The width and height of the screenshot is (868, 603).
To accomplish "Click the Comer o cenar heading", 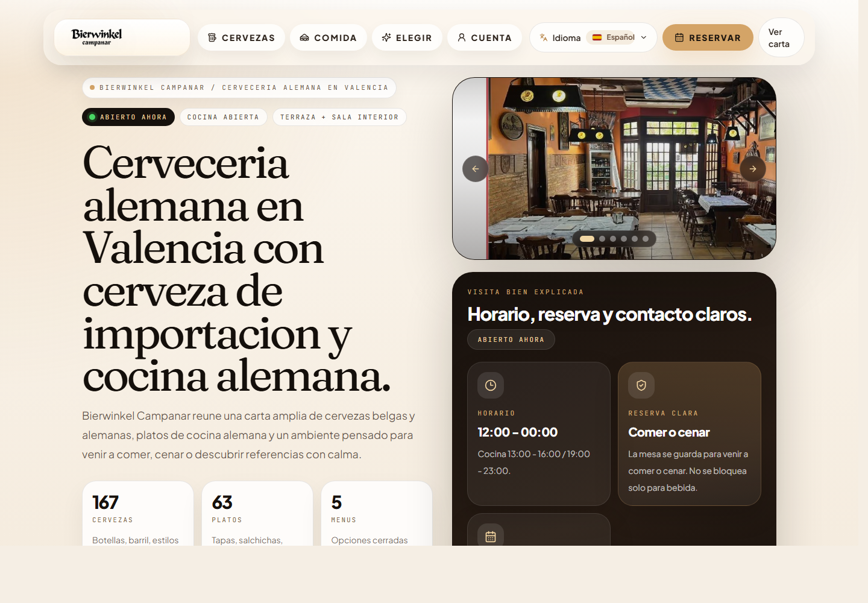I will coord(669,432).
